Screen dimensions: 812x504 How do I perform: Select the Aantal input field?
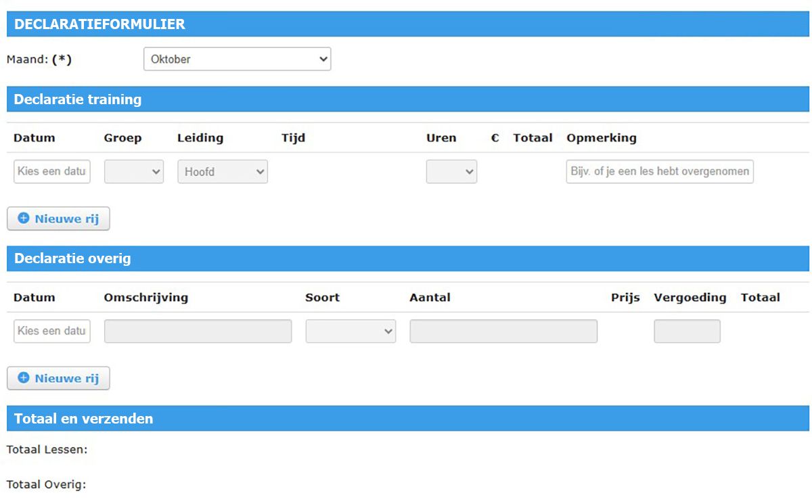(503, 331)
